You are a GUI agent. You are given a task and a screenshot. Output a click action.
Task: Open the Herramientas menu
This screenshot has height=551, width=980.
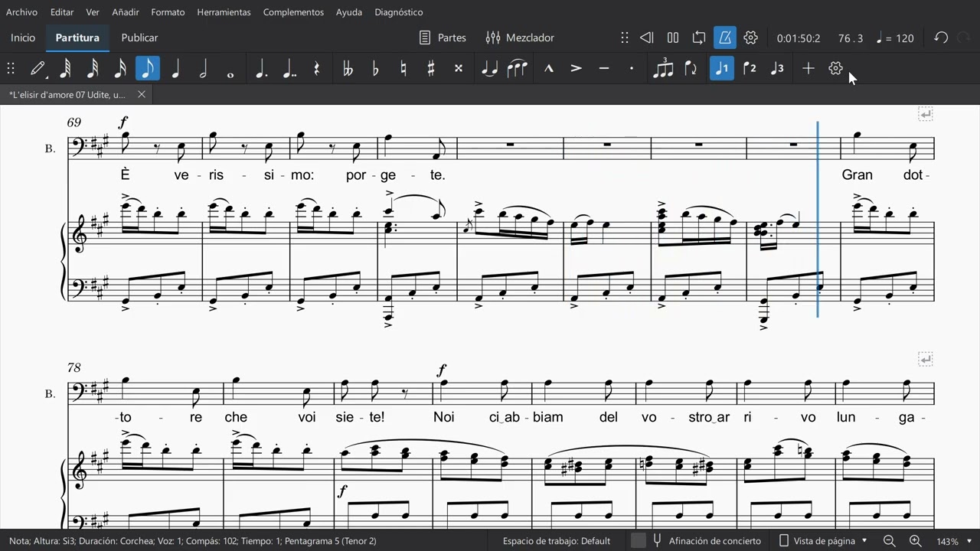tap(224, 12)
